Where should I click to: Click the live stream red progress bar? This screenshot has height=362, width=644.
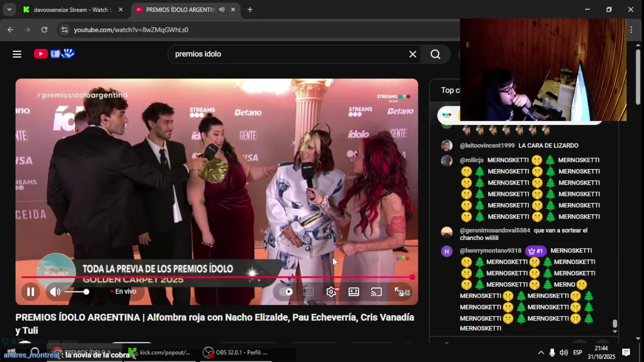(x=216, y=277)
